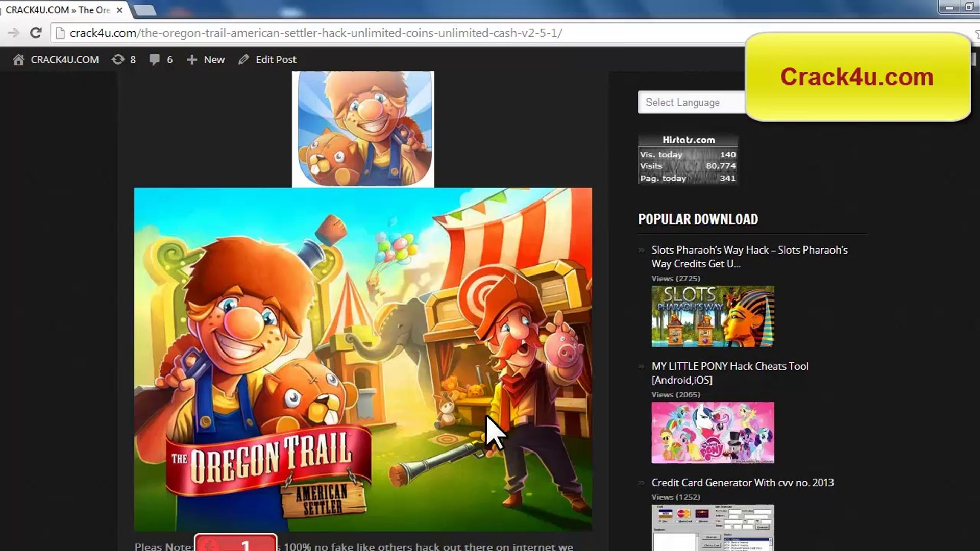Viewport: 980px width, 551px height.
Task: Click the My Little Pony thumbnail image
Action: pos(713,433)
